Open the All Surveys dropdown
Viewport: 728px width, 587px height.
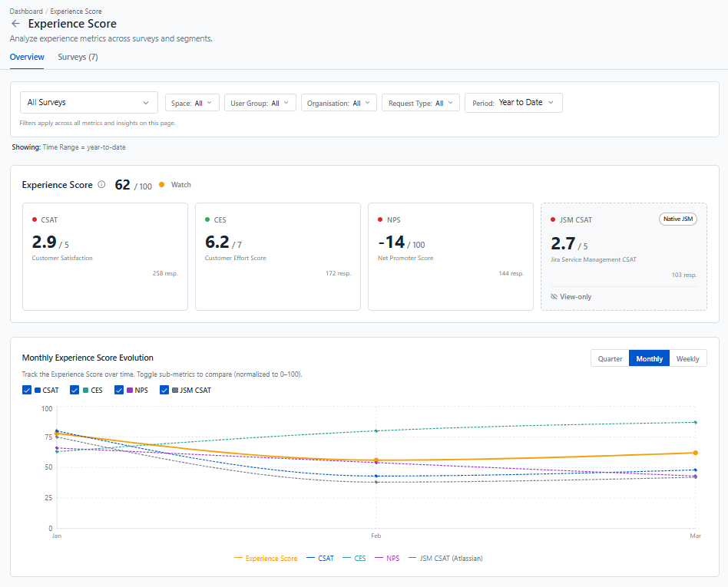(89, 103)
